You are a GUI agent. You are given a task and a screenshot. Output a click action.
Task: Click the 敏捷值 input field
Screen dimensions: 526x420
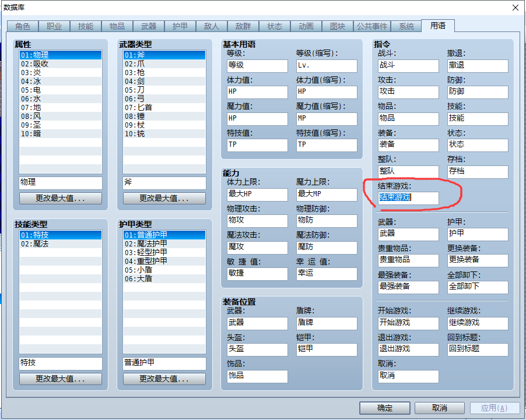click(x=257, y=274)
